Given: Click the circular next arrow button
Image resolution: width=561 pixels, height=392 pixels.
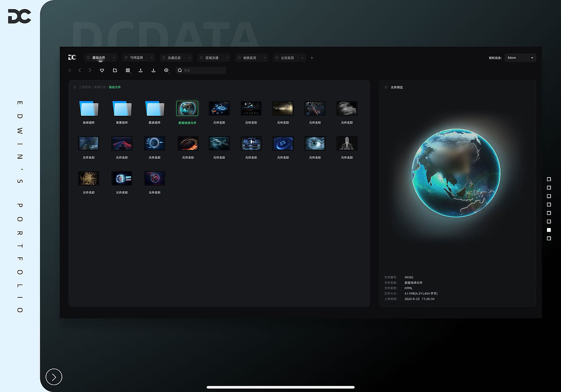Looking at the screenshot, I should point(54,377).
